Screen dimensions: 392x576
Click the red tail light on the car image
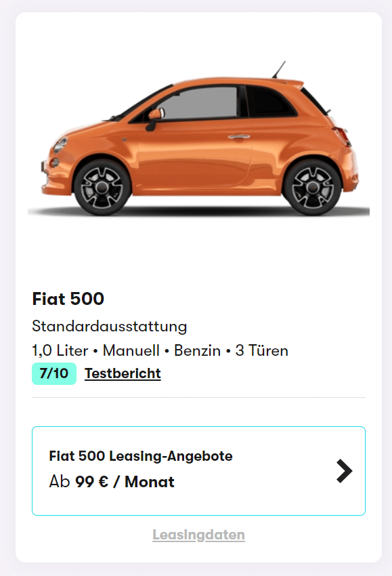coord(343,136)
